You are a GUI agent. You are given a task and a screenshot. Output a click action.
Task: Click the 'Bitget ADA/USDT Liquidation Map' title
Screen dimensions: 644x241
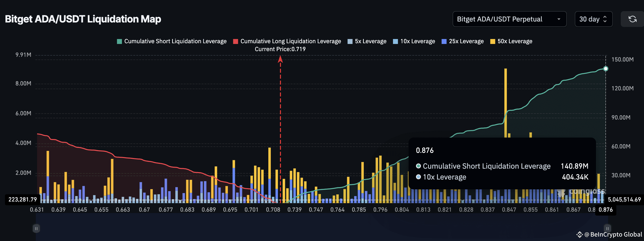(83, 19)
